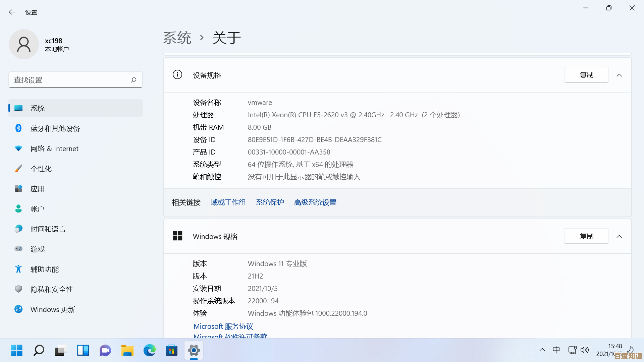This screenshot has width=644, height=362.
Task: Click the back arrow in Settings
Action: click(12, 12)
